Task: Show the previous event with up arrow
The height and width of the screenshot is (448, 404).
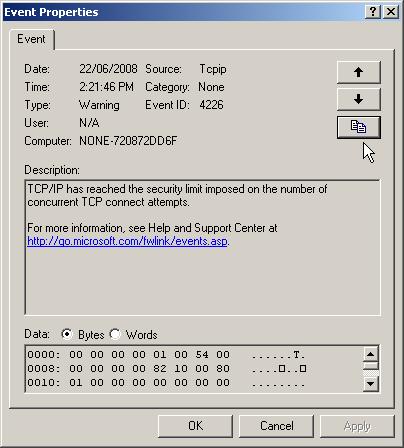Action: [x=359, y=72]
